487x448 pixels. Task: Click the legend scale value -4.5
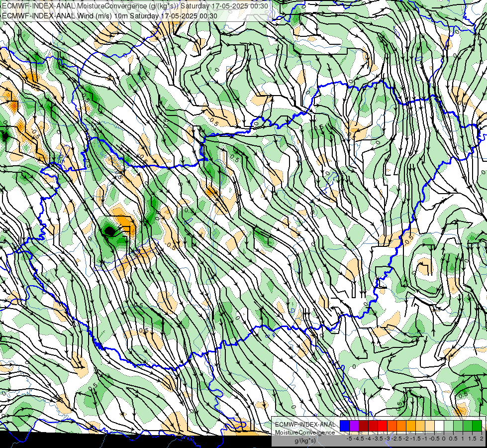point(359,439)
